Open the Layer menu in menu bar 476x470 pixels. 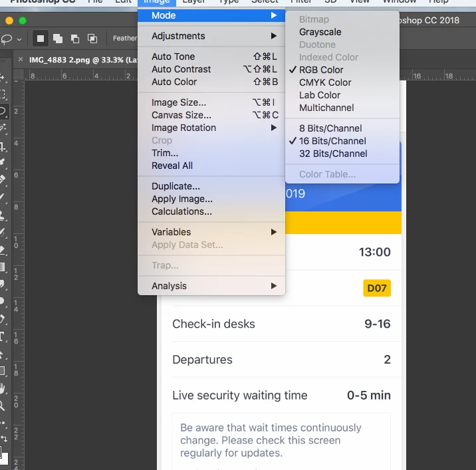click(193, 1)
